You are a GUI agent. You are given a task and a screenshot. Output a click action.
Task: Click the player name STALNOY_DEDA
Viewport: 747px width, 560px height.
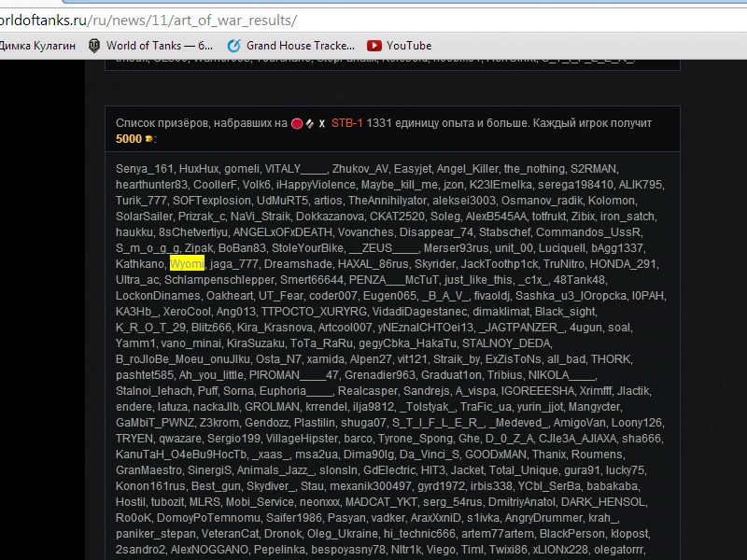coord(506,343)
